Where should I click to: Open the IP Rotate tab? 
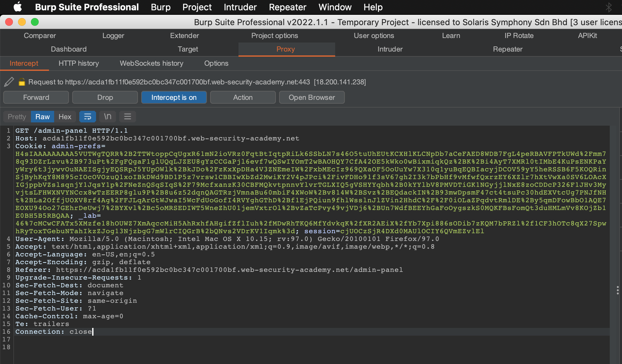(x=519, y=36)
